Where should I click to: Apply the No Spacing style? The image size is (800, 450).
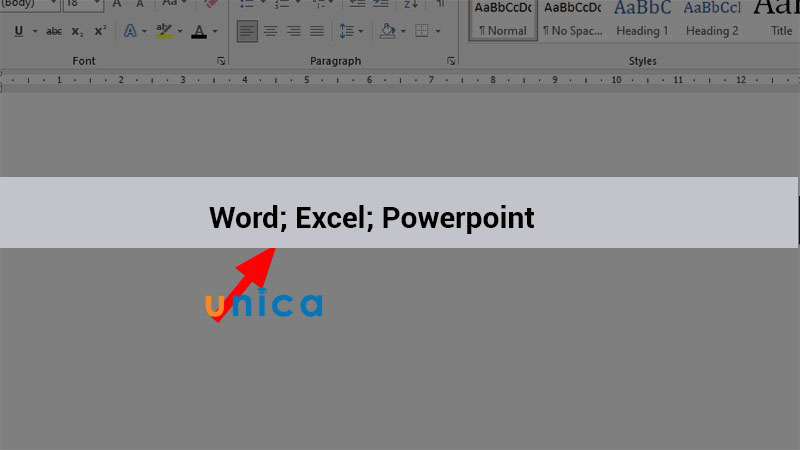click(x=572, y=19)
